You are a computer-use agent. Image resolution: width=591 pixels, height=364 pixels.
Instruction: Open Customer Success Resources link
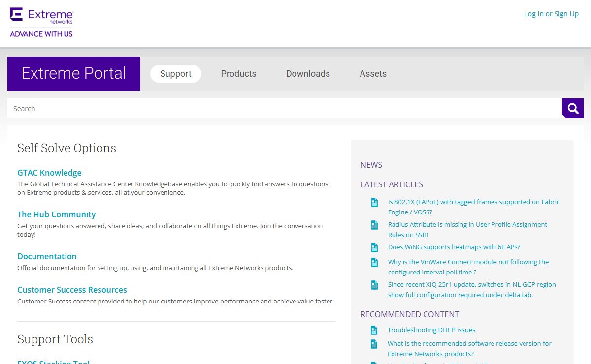click(72, 290)
